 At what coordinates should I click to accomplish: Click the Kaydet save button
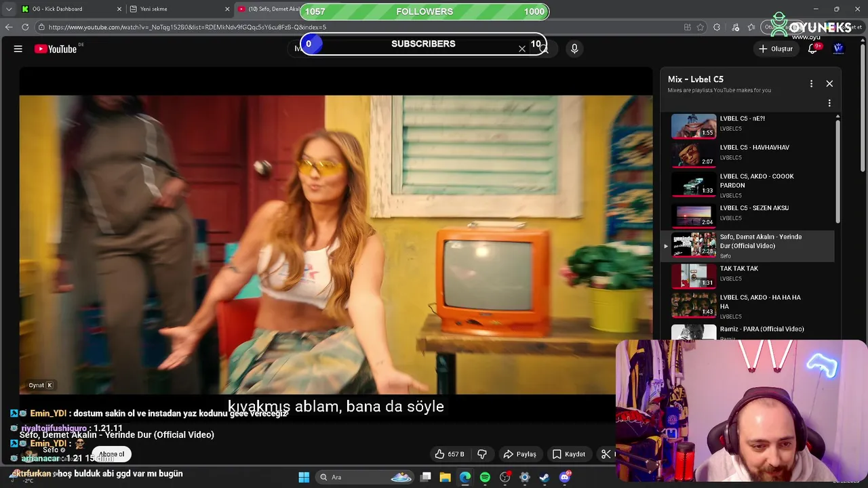click(x=568, y=454)
